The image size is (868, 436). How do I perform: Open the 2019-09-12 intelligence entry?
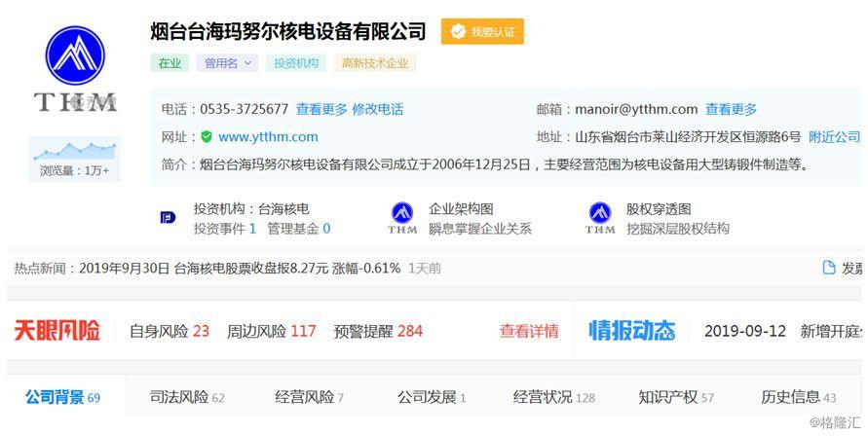click(782, 332)
